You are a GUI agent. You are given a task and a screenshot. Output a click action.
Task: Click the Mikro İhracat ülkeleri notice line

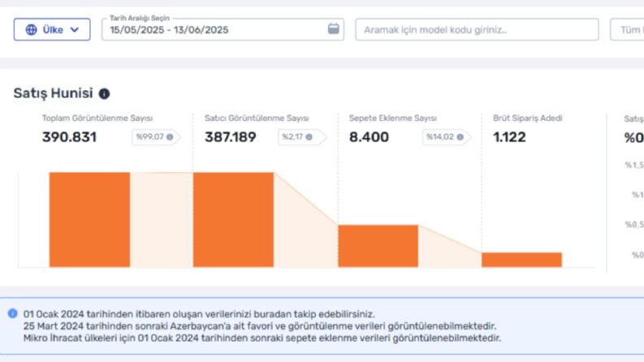262,338
